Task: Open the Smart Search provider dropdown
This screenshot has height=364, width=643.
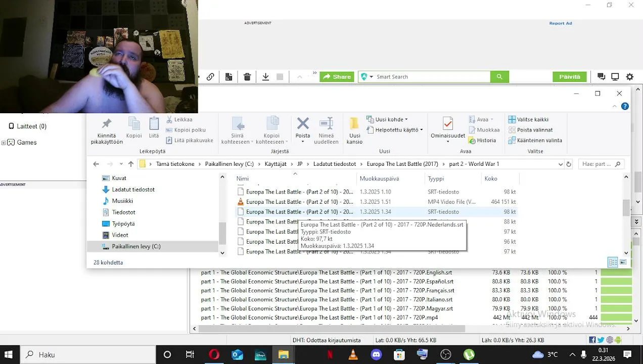Action: tap(371, 77)
